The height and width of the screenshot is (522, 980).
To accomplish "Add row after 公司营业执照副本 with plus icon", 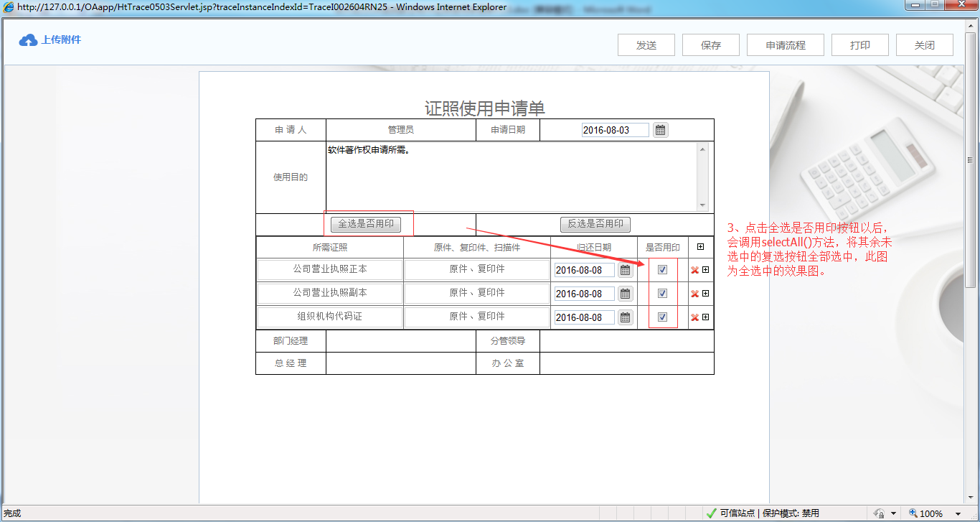I will pyautogui.click(x=706, y=293).
